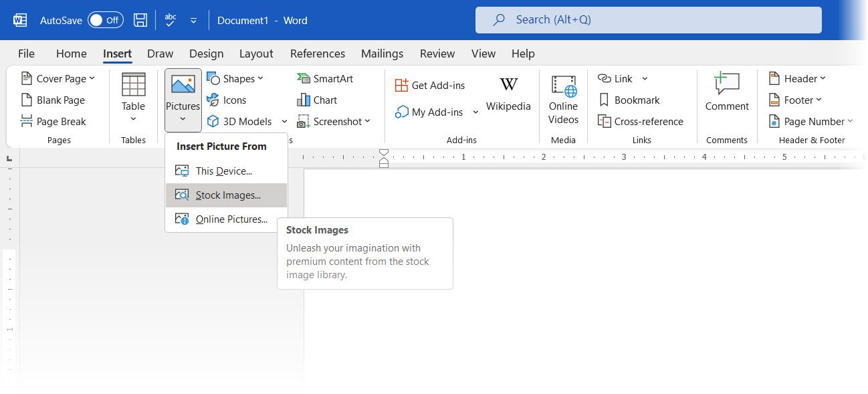Add a new Comment
This screenshot has height=394, width=868.
[727, 94]
